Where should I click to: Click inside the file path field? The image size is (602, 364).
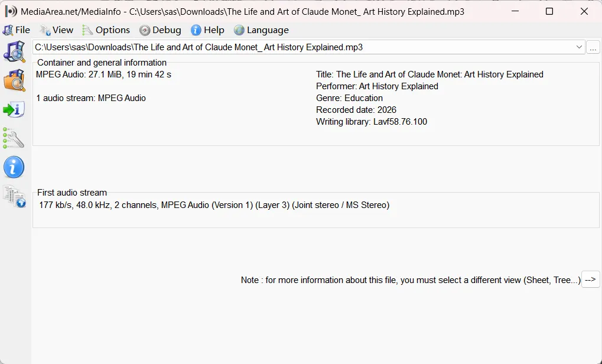click(x=295, y=47)
